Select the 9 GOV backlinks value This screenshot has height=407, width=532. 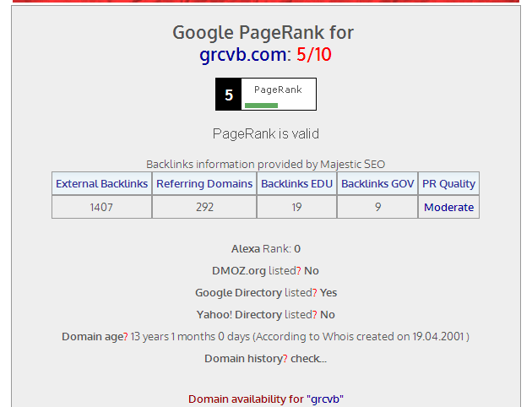pyautogui.click(x=377, y=207)
